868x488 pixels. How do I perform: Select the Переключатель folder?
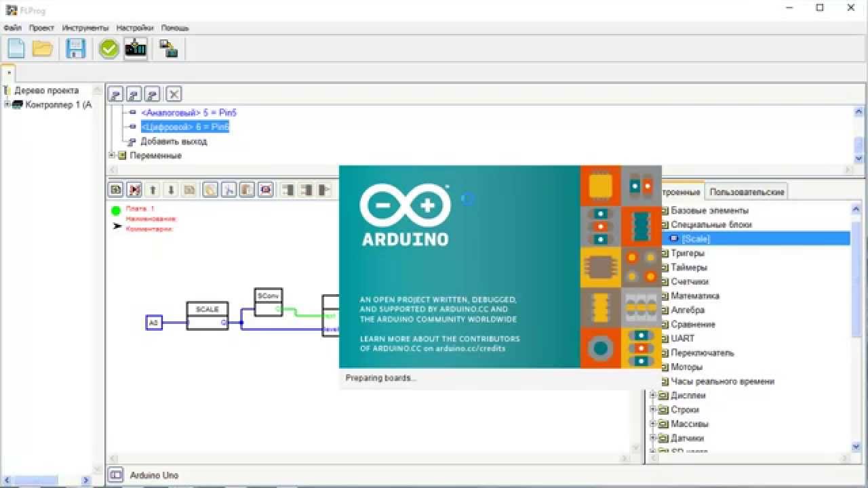(x=702, y=352)
